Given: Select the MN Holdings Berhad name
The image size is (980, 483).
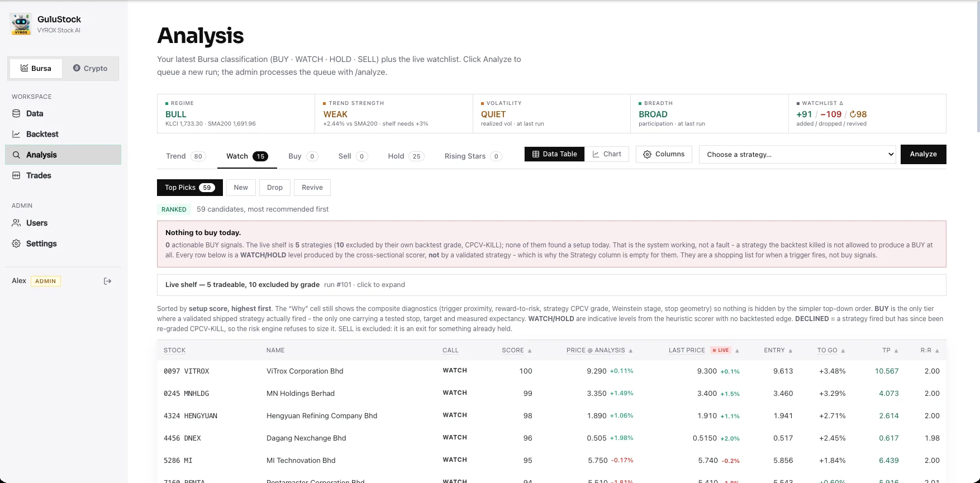Looking at the screenshot, I should (301, 393).
